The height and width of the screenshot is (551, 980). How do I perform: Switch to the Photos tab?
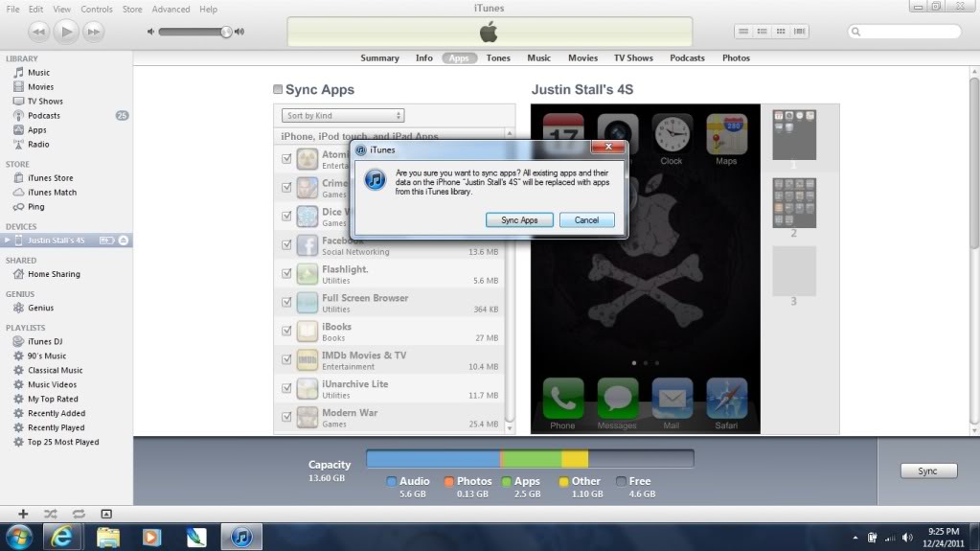click(736, 58)
